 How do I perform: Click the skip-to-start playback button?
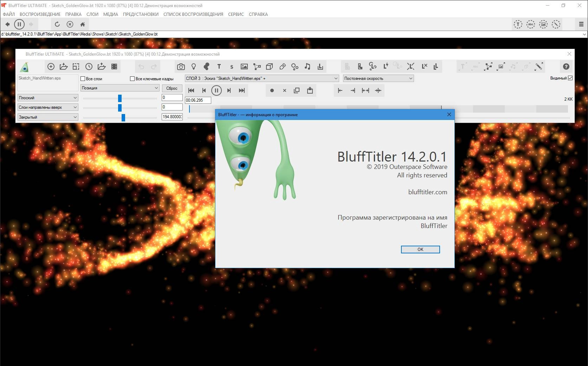[191, 90]
